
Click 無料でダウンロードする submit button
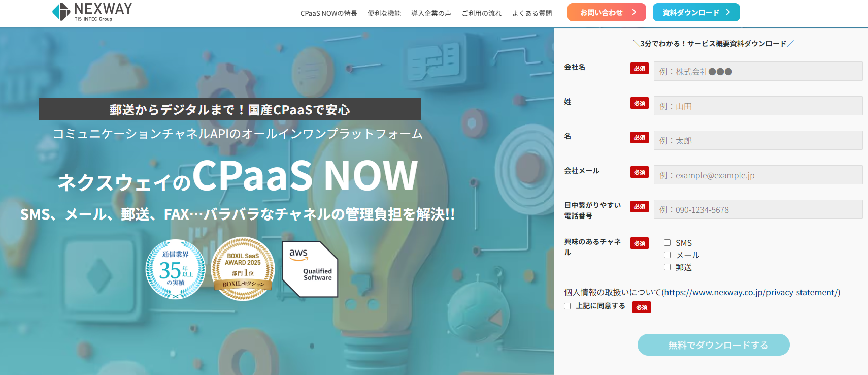pos(713,345)
